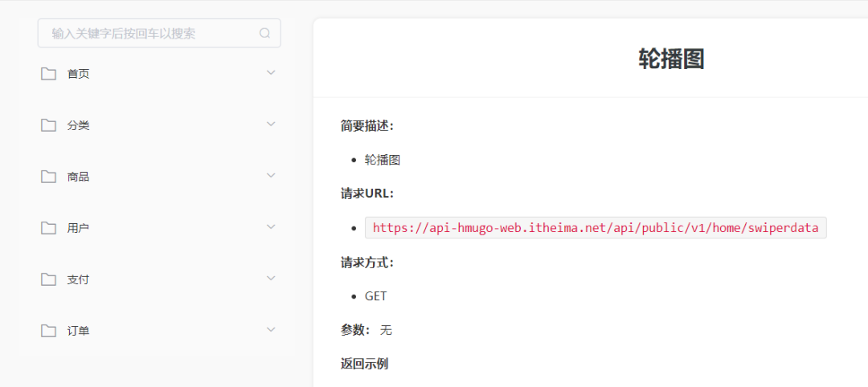Click the 商品 folder icon
Screen dimensions: 868x387
pos(49,177)
